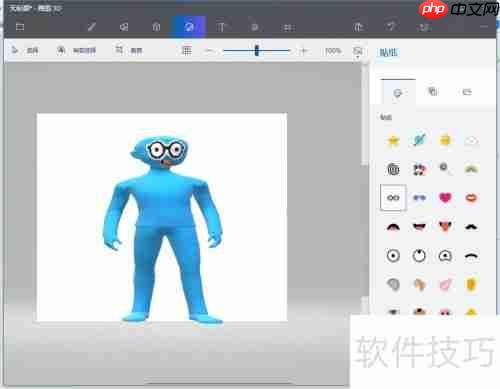The width and height of the screenshot is (500, 389).
Task: Pick the blue sunglasses sticker
Action: tap(419, 198)
